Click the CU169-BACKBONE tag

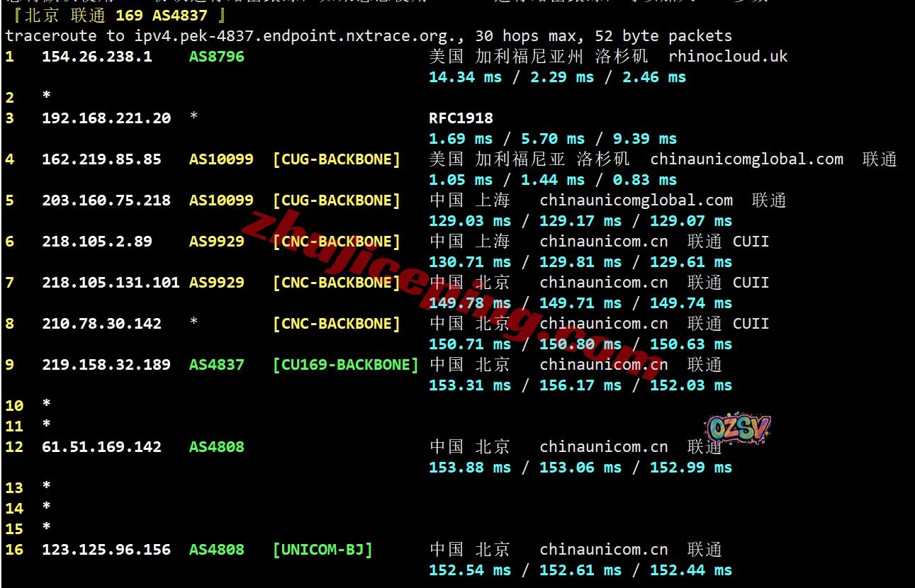pos(346,365)
